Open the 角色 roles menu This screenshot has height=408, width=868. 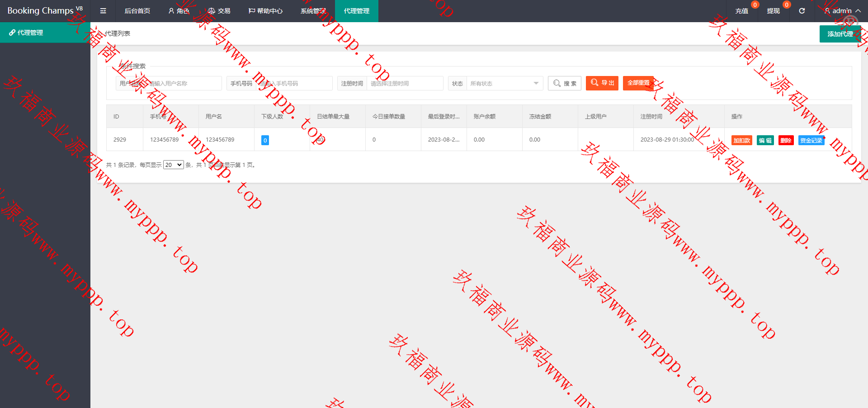179,11
